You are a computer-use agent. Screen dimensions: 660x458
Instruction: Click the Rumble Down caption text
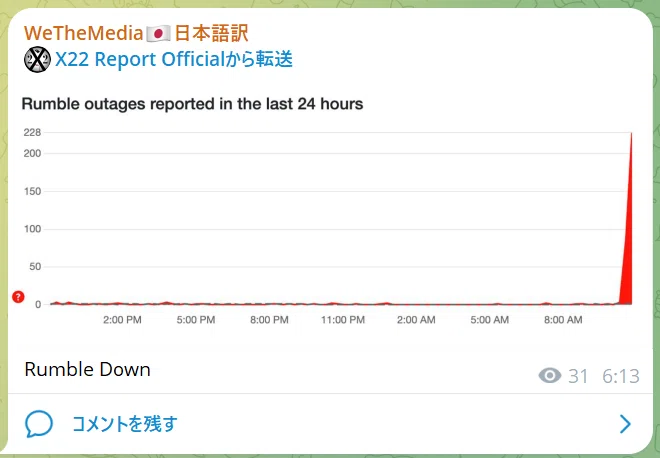[x=88, y=370]
